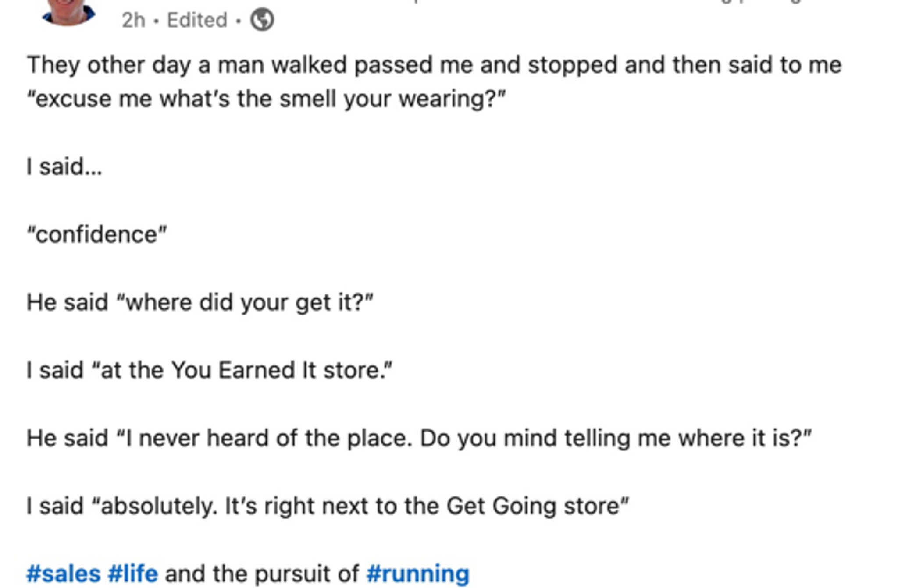The width and height of the screenshot is (898, 588).
Task: Click the globe public visibility icon
Action: 262,20
